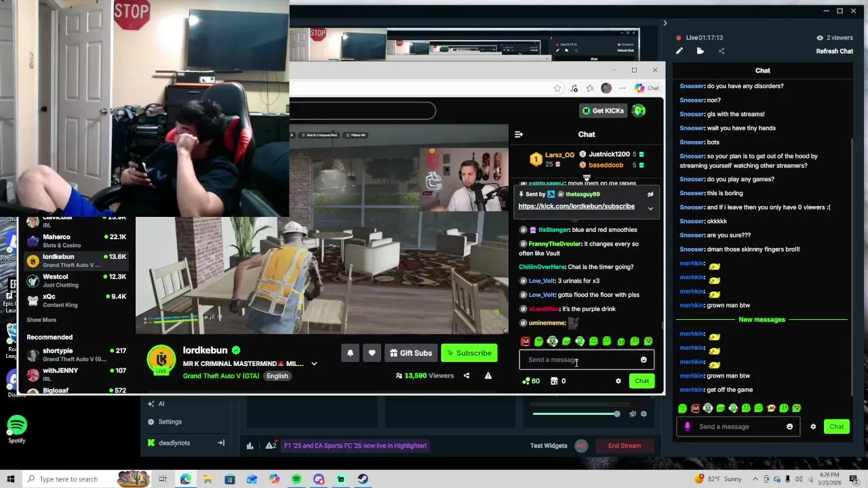Open Kick chat settings gear

[618, 381]
